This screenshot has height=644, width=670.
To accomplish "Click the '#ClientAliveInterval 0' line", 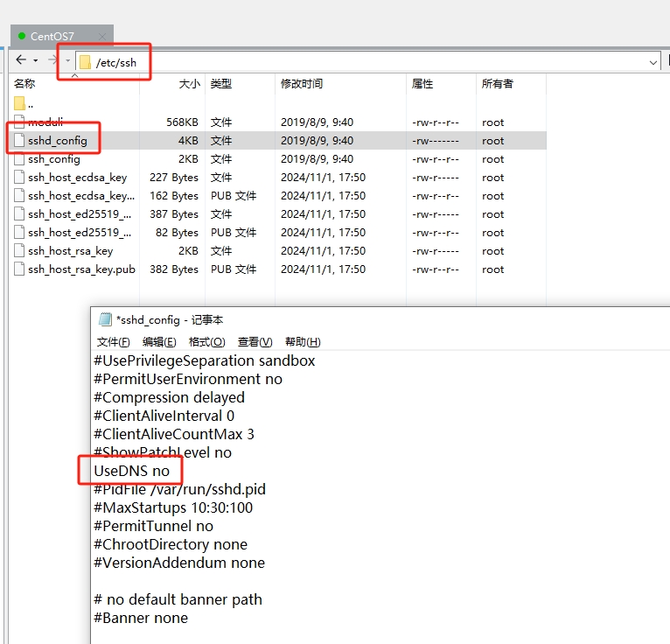I will [164, 416].
